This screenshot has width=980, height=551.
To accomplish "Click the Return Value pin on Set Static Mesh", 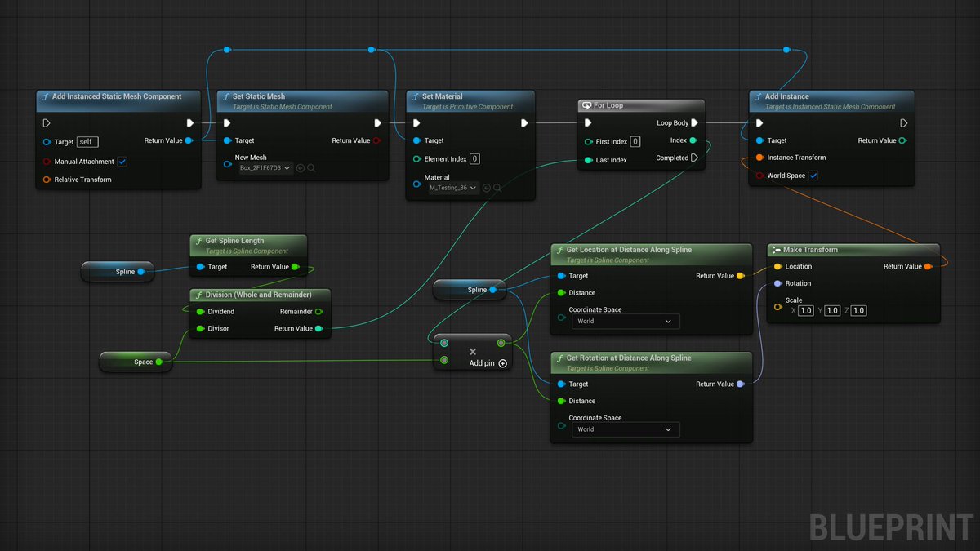I will click(x=376, y=140).
